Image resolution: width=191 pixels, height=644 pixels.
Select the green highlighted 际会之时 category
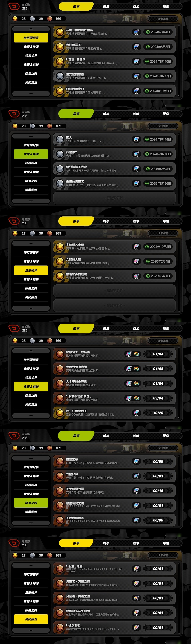coord(31,503)
